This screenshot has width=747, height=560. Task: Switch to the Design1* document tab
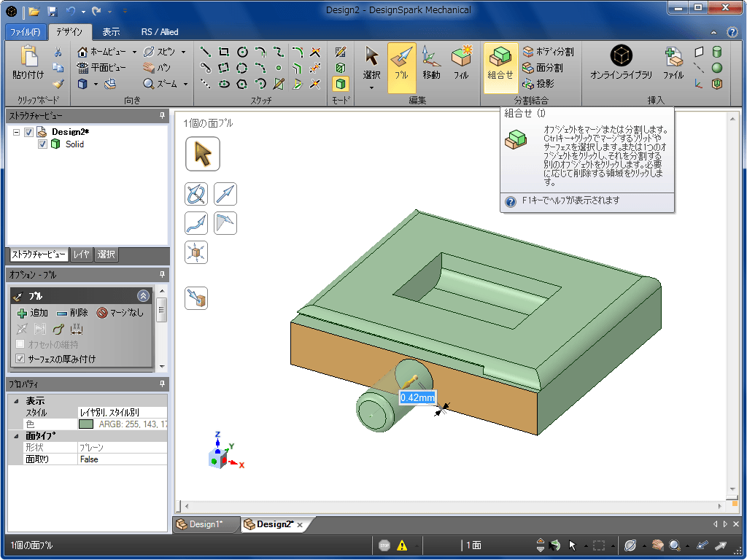point(206,524)
